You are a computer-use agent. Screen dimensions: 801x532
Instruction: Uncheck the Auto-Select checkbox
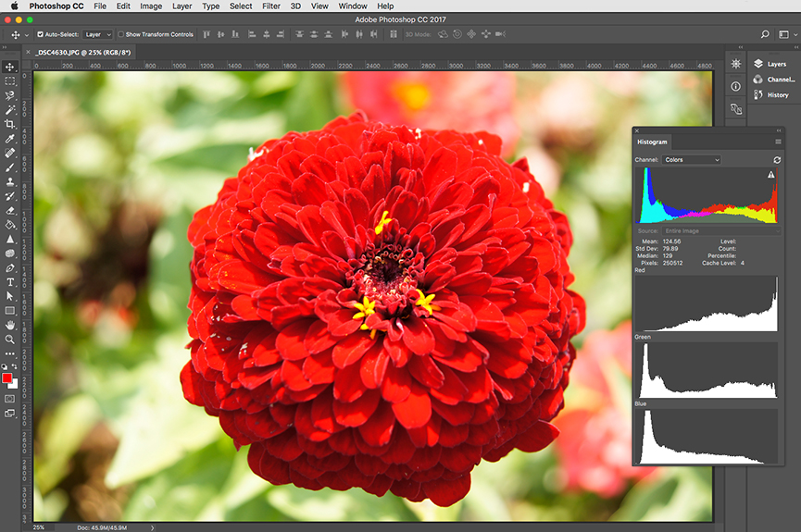[x=40, y=34]
